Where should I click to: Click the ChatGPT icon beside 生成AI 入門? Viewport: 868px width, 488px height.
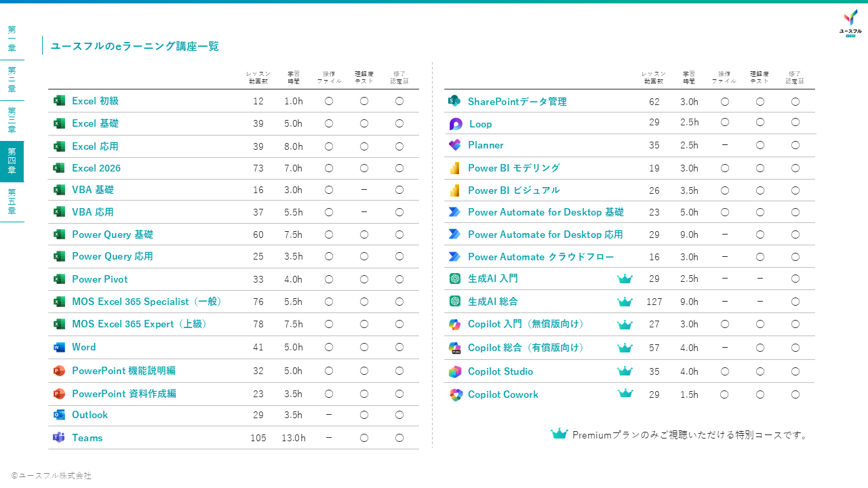455,279
